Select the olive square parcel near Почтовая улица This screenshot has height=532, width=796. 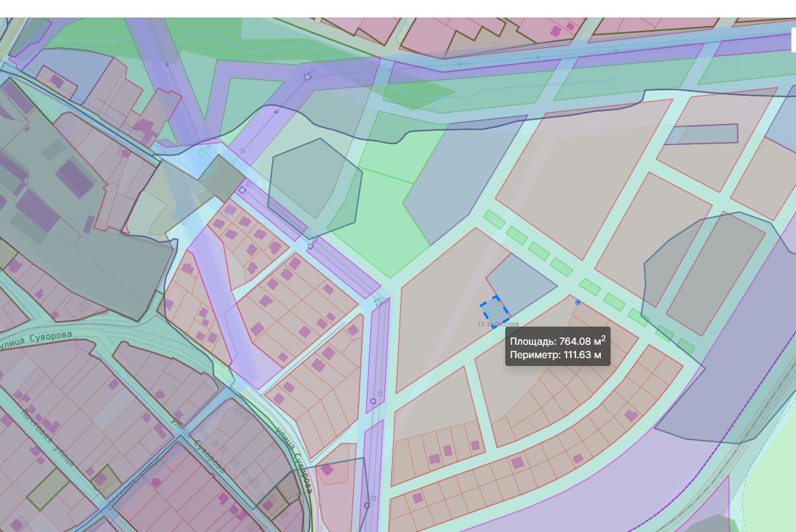click(47, 489)
